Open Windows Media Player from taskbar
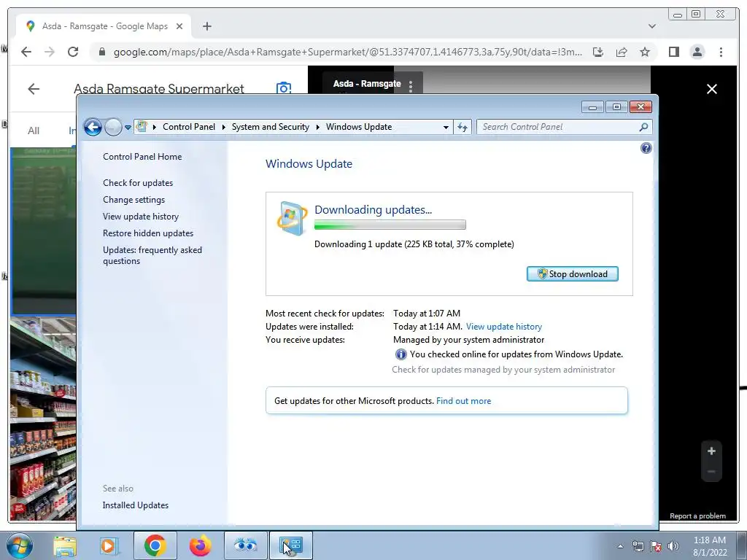This screenshot has height=560, width=747. tap(109, 545)
